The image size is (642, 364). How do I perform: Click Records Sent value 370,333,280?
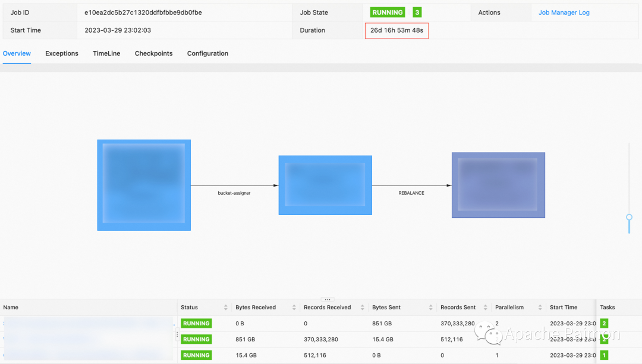tap(457, 324)
